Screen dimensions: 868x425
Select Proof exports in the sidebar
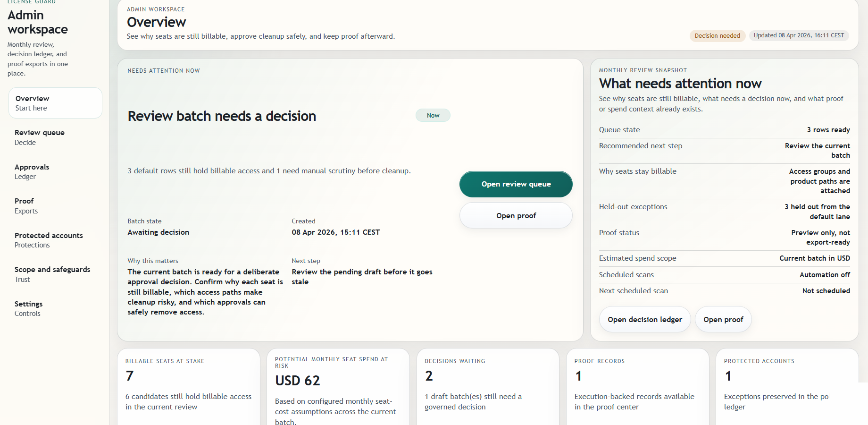point(26,206)
